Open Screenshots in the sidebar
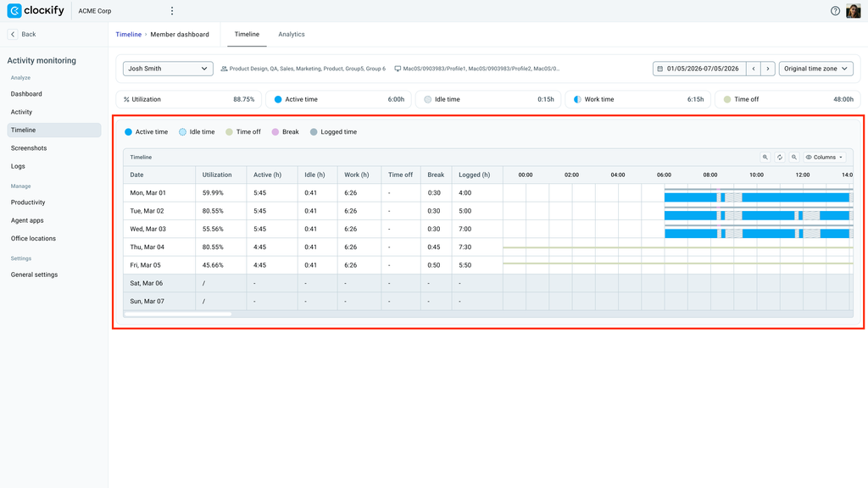 point(29,148)
